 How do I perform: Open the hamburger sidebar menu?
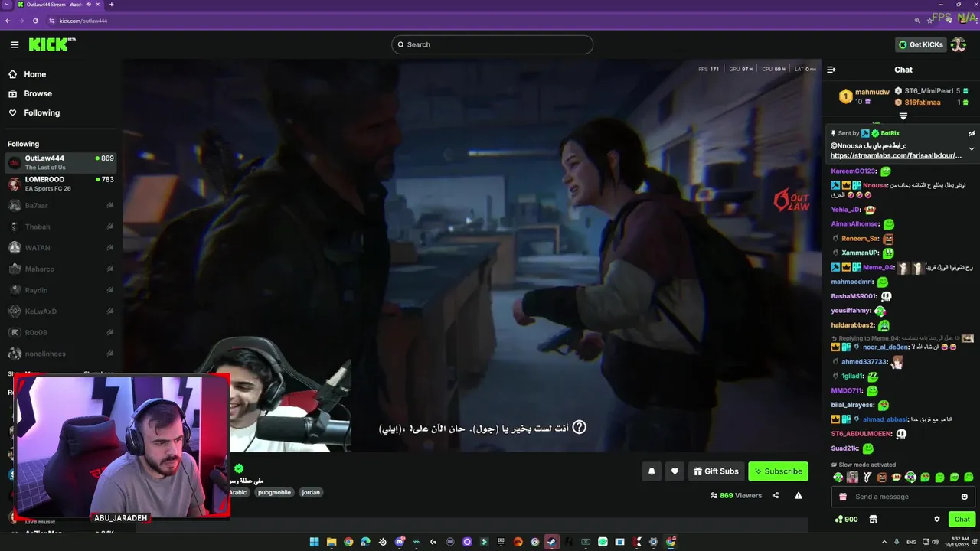coord(15,44)
